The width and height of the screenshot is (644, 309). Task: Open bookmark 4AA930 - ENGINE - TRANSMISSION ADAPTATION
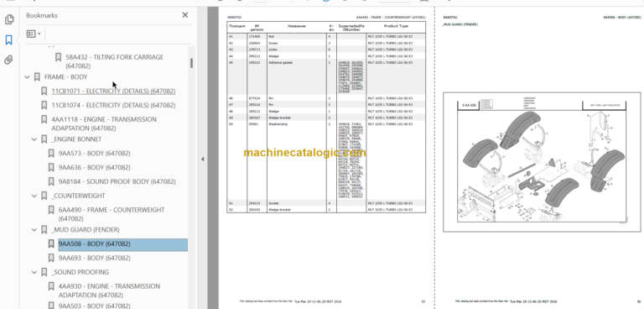point(109,291)
